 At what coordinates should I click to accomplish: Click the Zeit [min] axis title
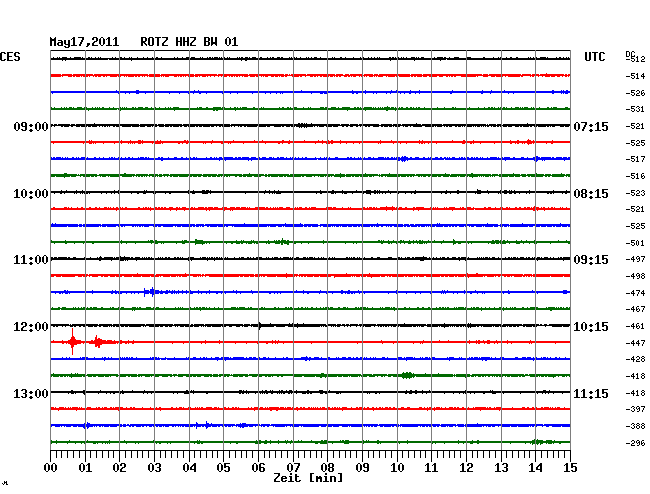308,478
